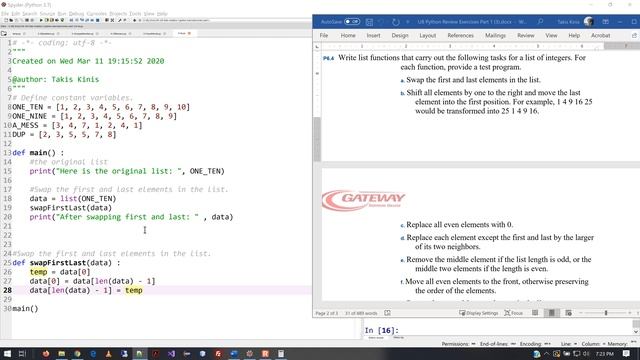Click the user profile picture in Word
This screenshot has height=360, width=640.
[589, 22]
